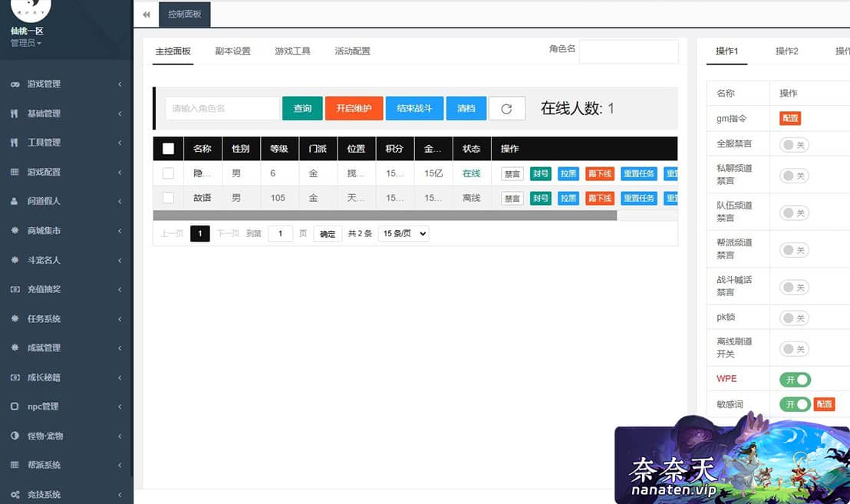Viewport: 850px width, 504px height.
Task: Click the 任务系统 sidebar icon
Action: coord(15,318)
